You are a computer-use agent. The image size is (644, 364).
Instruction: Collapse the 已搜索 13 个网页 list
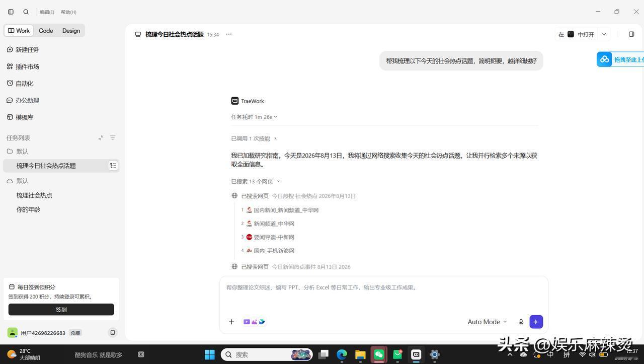coord(256,181)
